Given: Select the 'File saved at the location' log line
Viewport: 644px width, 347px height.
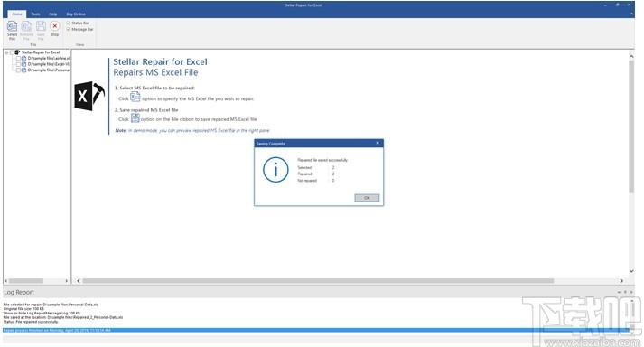Looking at the screenshot, I should (63, 317).
